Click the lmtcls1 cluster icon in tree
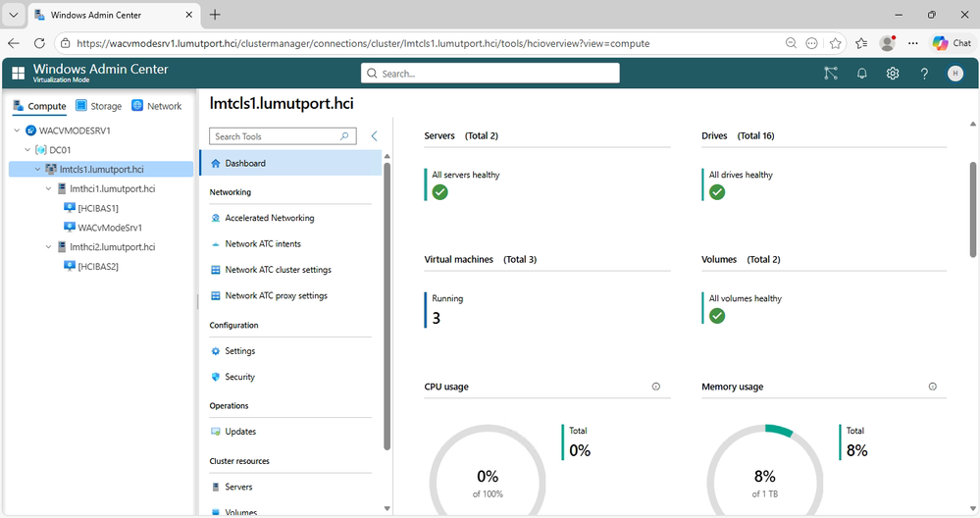 pos(51,170)
